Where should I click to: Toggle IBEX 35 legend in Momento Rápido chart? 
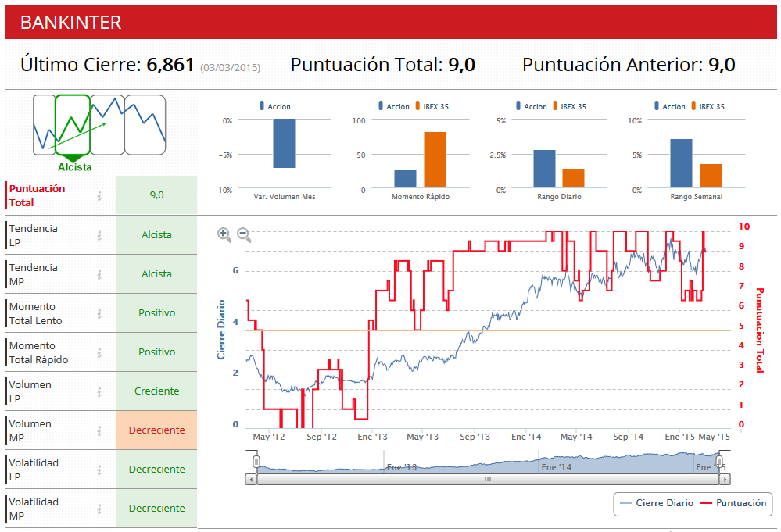(432, 106)
